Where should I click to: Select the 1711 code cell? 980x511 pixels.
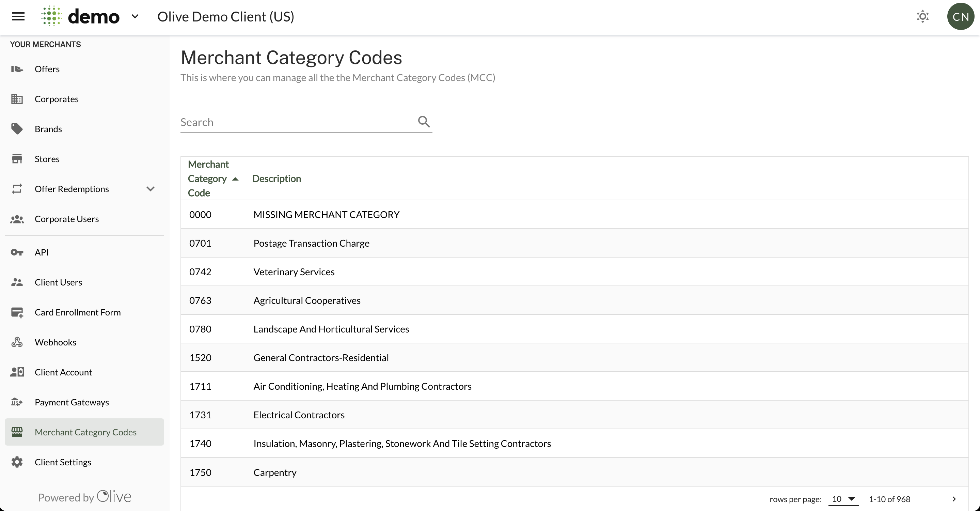coord(200,386)
